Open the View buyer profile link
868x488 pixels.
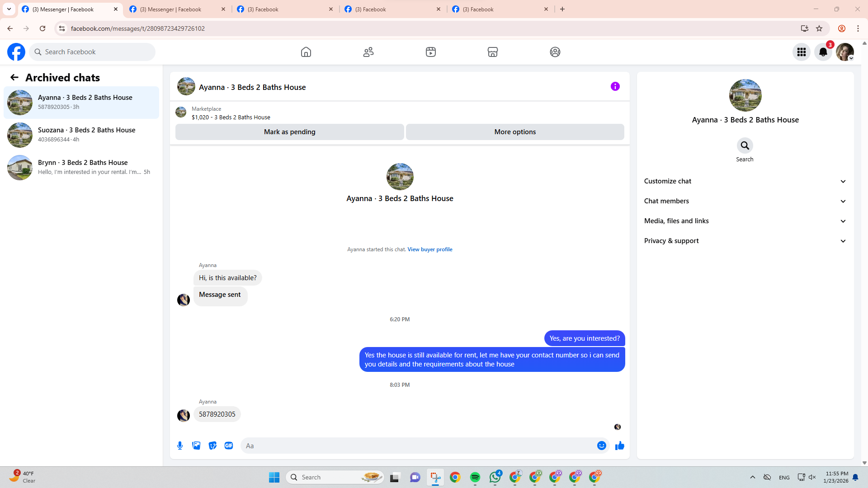coord(429,249)
